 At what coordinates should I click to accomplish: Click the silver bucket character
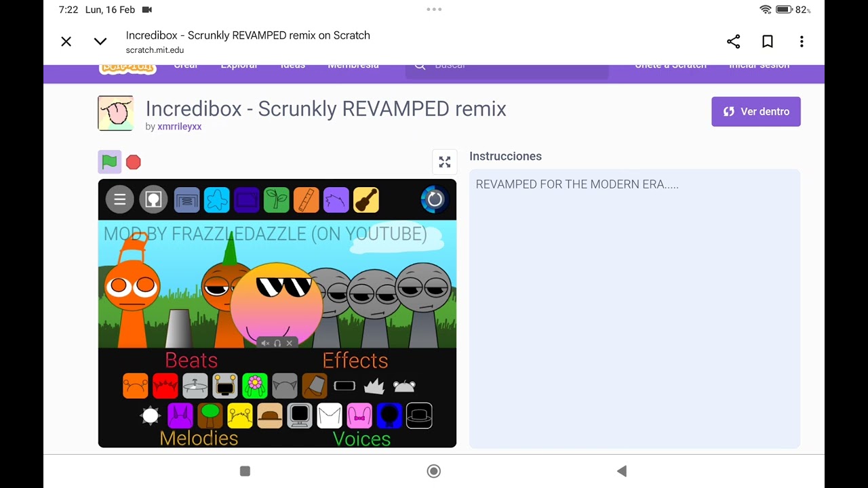click(179, 329)
